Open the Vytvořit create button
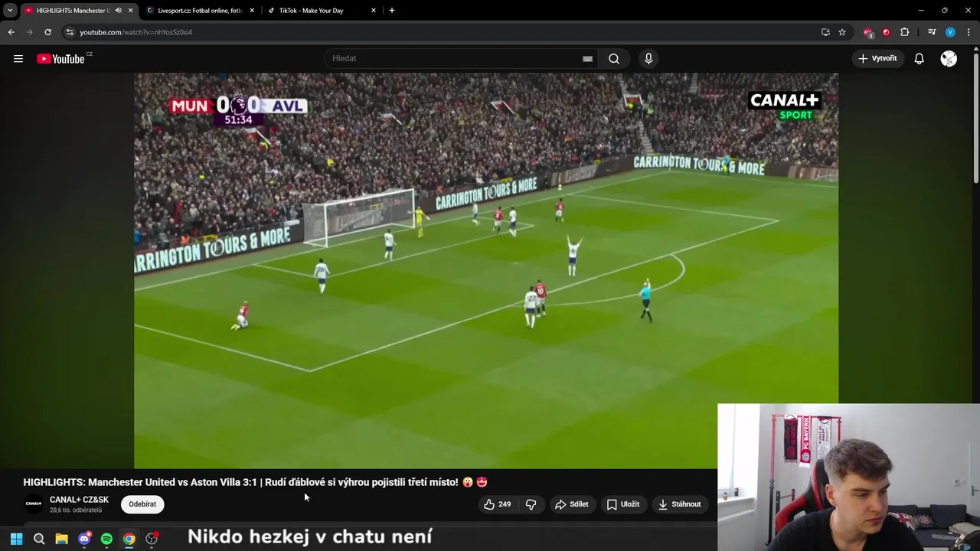The height and width of the screenshot is (551, 980). point(878,58)
